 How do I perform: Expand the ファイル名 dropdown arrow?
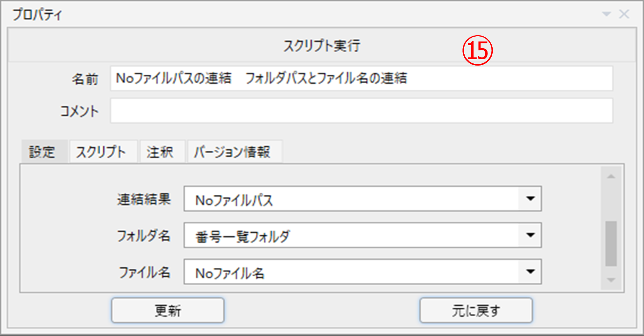pyautogui.click(x=530, y=272)
